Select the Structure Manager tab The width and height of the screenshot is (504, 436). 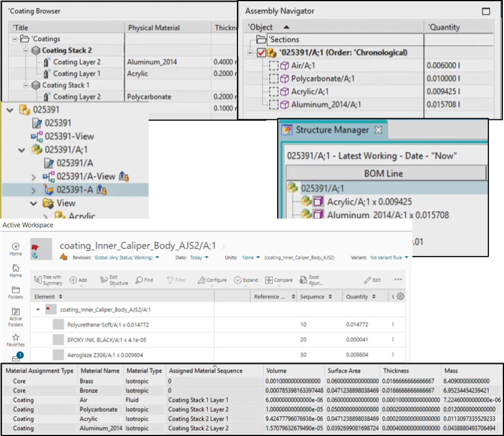coord(332,130)
